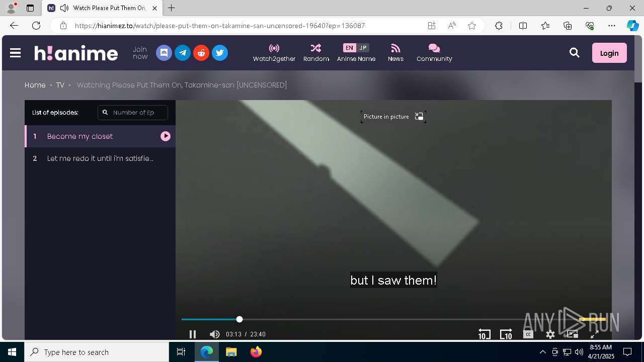The width and height of the screenshot is (644, 362).
Task: Open the hamburger menu on HiAnime
Action: [15, 53]
